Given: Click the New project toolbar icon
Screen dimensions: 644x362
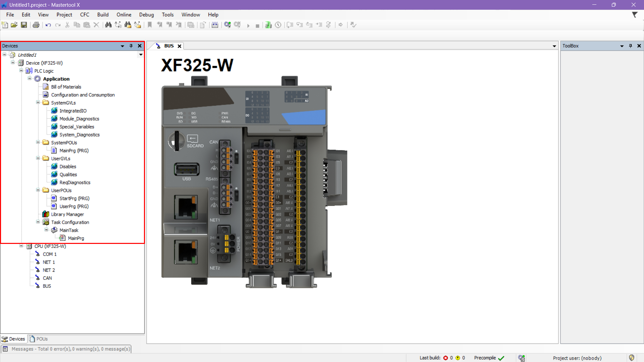Looking at the screenshot, I should click(5, 25).
